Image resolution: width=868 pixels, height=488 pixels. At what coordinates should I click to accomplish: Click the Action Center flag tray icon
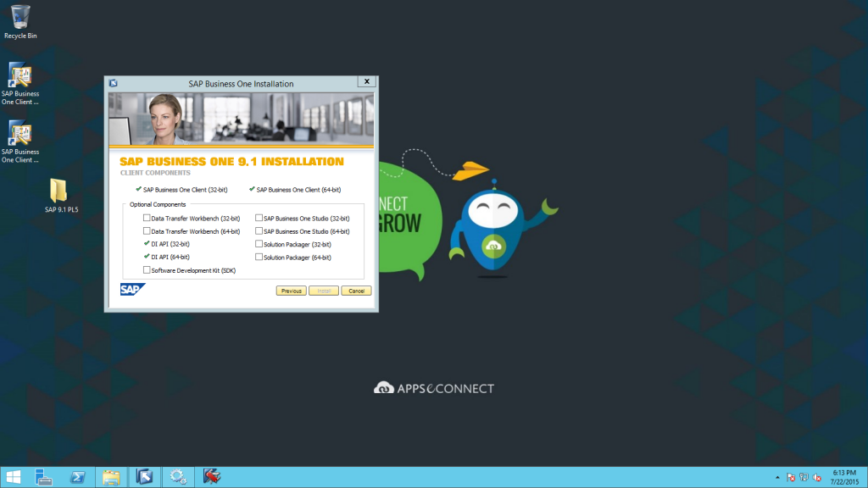791,478
